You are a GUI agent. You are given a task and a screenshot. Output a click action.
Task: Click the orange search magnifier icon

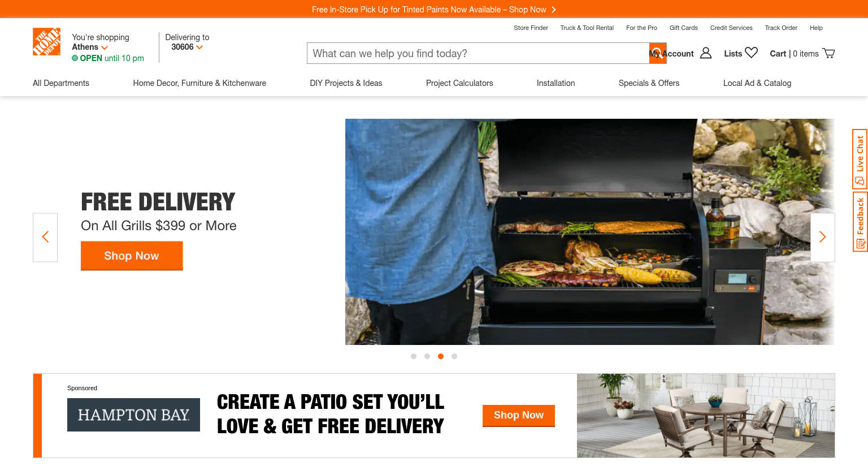point(658,53)
